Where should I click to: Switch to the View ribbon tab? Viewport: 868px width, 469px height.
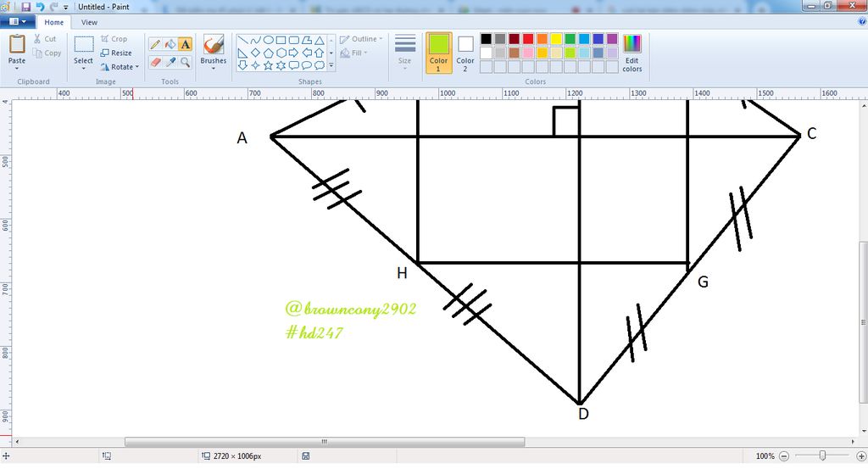[89, 22]
